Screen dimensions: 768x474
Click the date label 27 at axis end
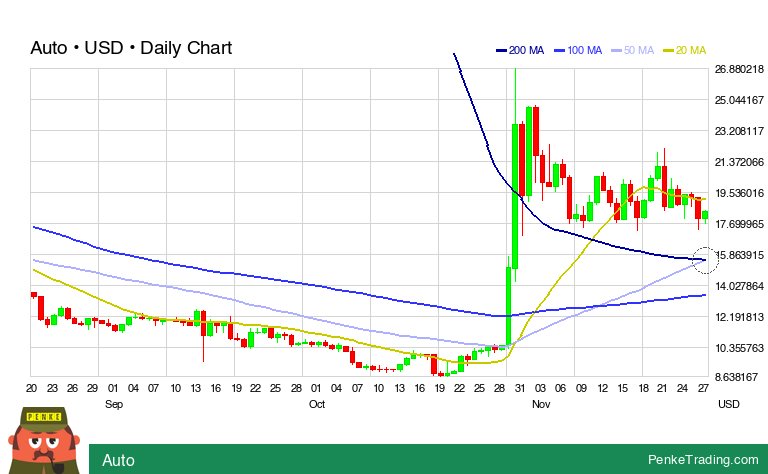703,388
